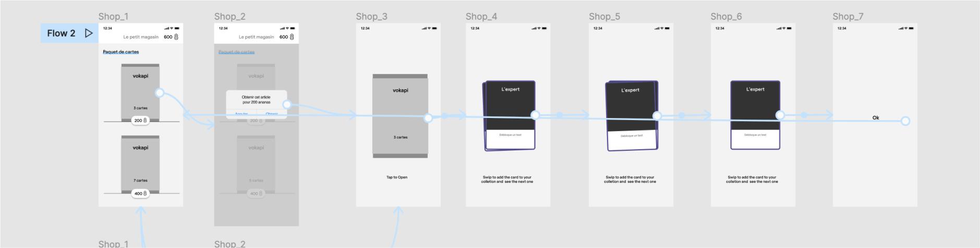Screen dimensions: 980x248
Task: Click the 7 cartes vokapi pack in Shop_1
Action: [x=140, y=163]
